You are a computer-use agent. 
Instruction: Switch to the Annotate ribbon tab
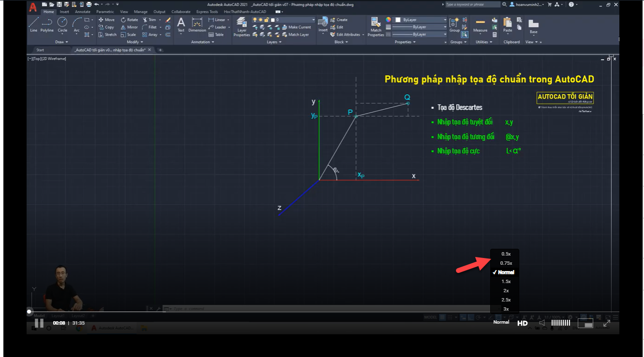click(83, 12)
